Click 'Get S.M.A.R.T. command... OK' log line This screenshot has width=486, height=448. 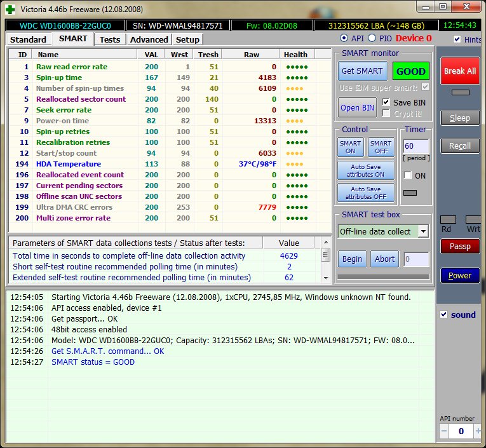(x=107, y=351)
